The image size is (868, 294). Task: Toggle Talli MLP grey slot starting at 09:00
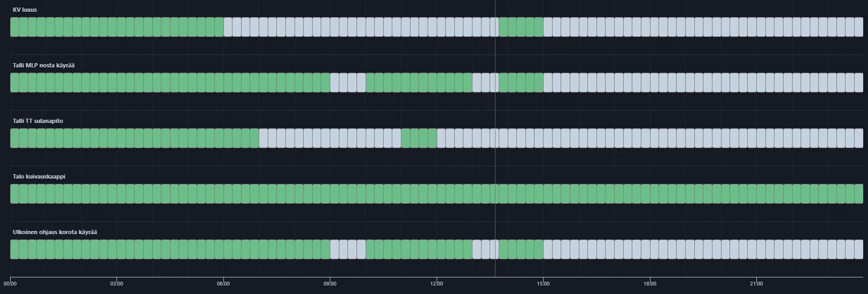click(x=335, y=82)
